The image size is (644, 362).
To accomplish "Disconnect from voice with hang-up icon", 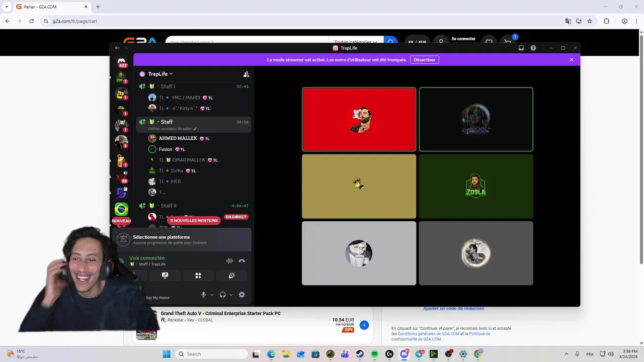I will (x=242, y=261).
